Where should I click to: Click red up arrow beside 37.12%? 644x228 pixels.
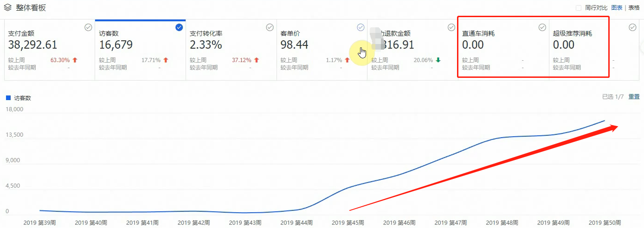[x=257, y=60]
